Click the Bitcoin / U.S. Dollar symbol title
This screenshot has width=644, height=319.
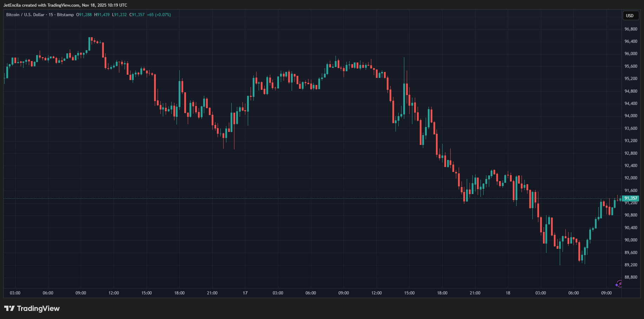click(25, 15)
